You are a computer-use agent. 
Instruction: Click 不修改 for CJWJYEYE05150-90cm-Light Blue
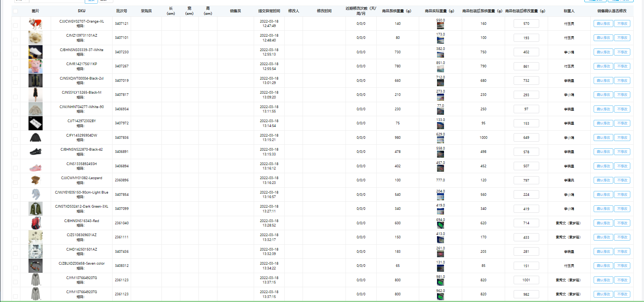pos(622,195)
